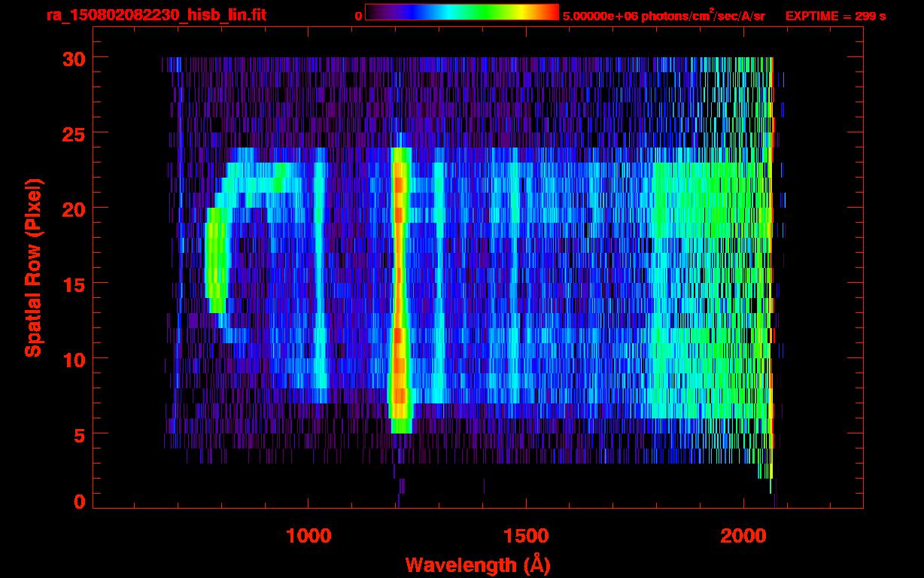924x578 pixels.
Task: Click the Spatial Row (Pixel) axis title
Action: (32, 268)
